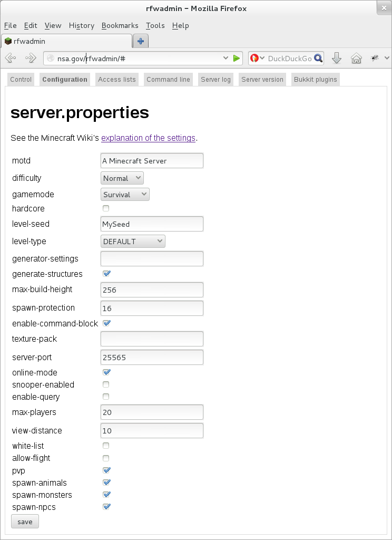Click the server-port input field
The height and width of the screenshot is (540, 392).
click(x=152, y=358)
